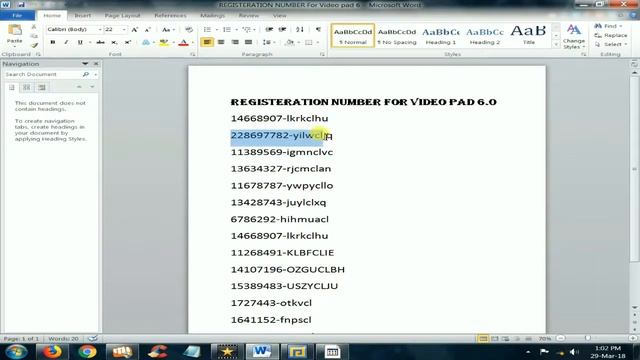This screenshot has height=360, width=640.
Task: Select Align Text Left
Action: 207,42
